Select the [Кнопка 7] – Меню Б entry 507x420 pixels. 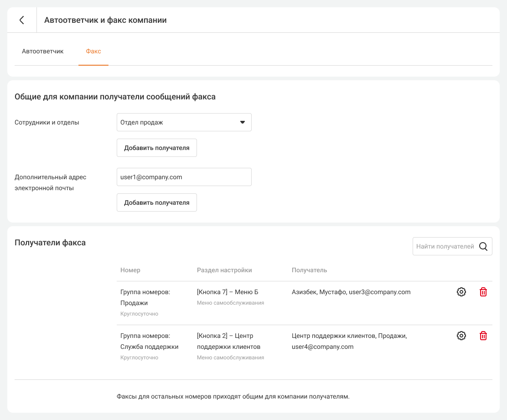pos(228,292)
